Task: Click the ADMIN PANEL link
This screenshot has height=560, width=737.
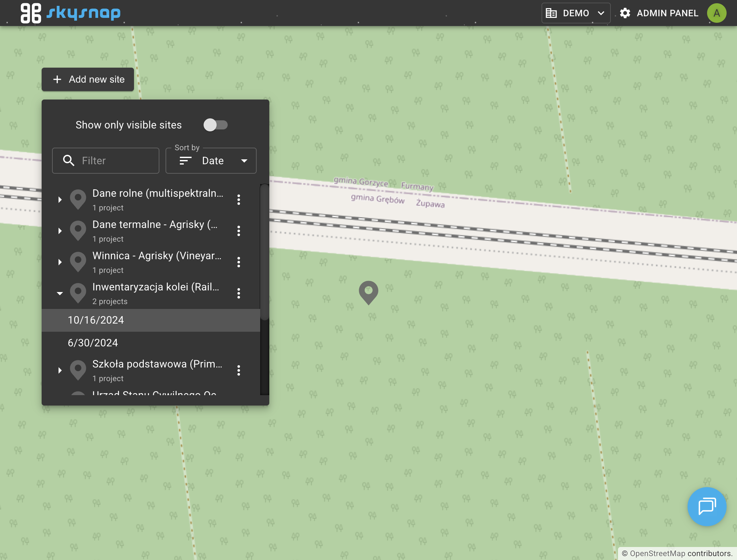Action: click(667, 13)
